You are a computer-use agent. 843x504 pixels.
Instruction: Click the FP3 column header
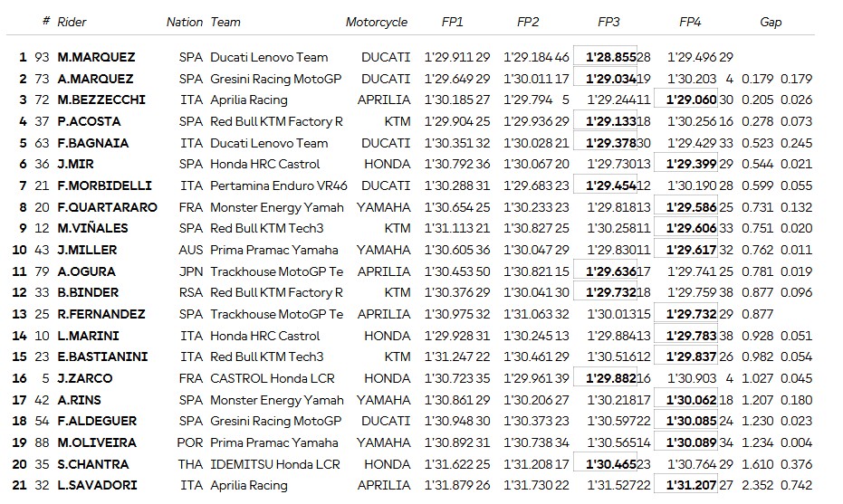click(x=608, y=22)
